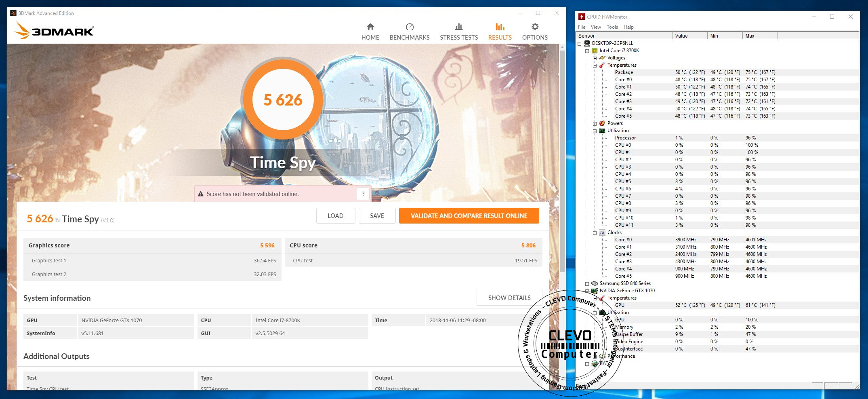868x399 pixels.
Task: Click the GTX 1070 graphics card icon
Action: point(594,291)
